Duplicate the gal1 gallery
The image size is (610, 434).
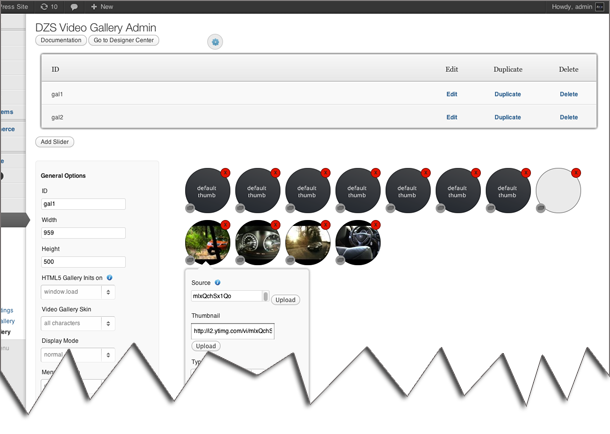(x=507, y=94)
